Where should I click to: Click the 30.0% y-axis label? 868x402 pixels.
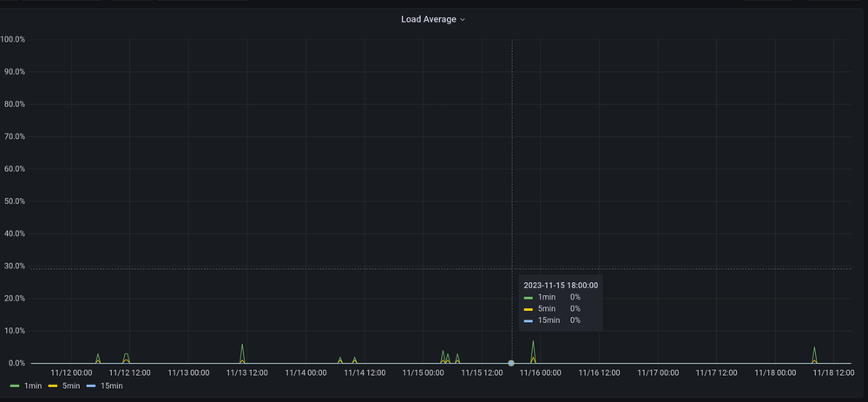[x=15, y=267]
